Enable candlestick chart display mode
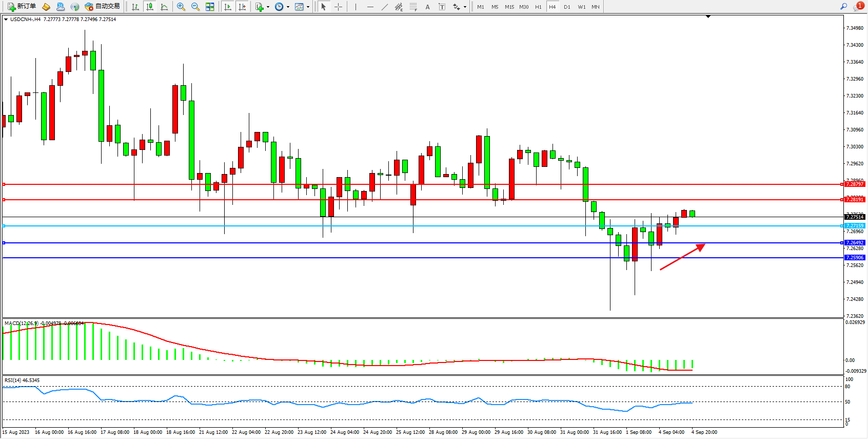 (150, 7)
